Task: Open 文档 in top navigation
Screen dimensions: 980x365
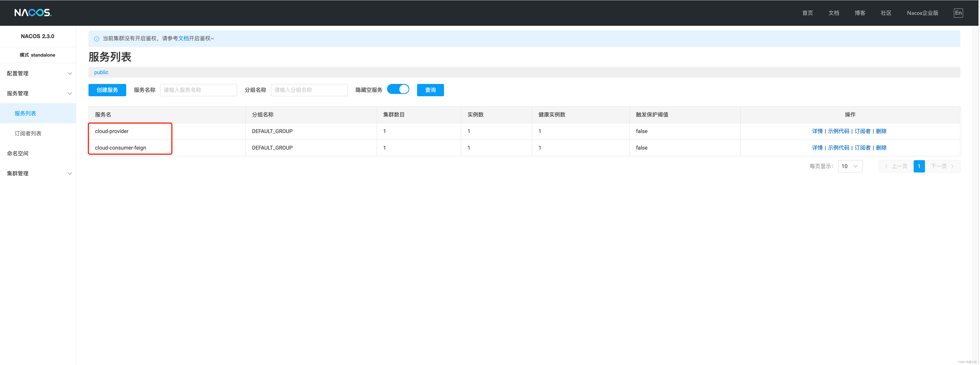Action: pyautogui.click(x=834, y=13)
